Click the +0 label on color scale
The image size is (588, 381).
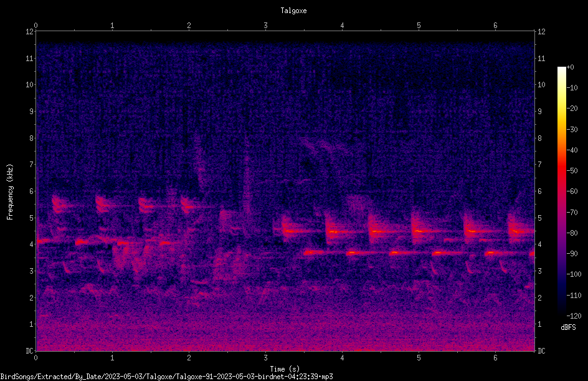[x=570, y=67]
